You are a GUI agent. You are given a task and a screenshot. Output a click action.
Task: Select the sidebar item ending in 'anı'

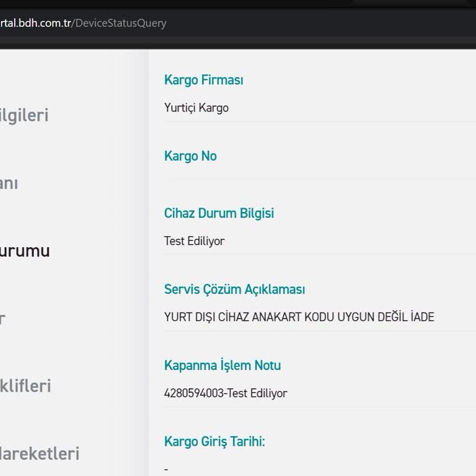click(9, 183)
